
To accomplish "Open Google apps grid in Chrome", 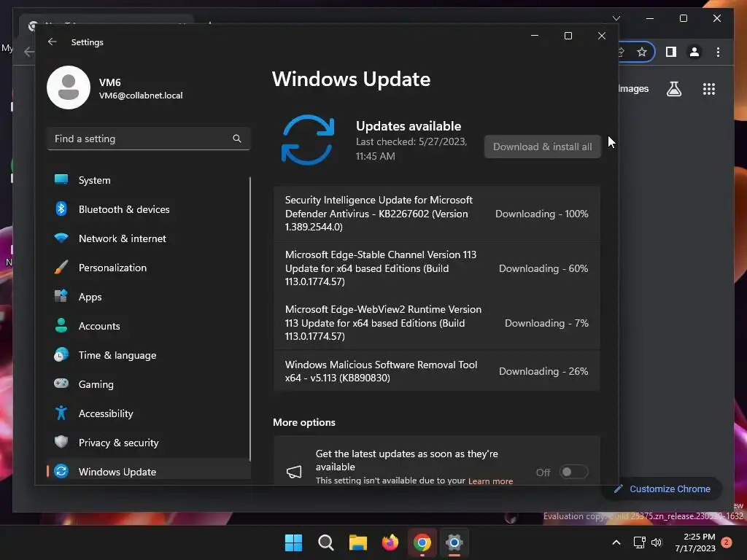I will 709,89.
